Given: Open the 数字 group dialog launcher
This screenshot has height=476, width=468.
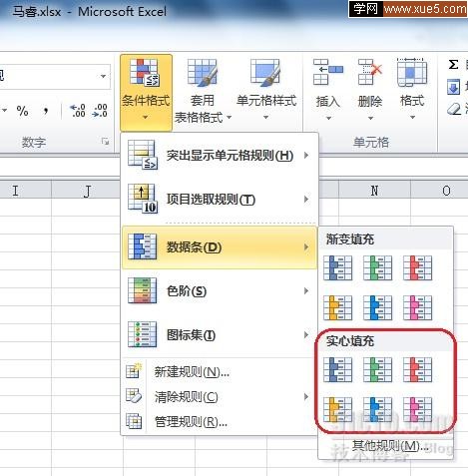Looking at the screenshot, I should 105,142.
